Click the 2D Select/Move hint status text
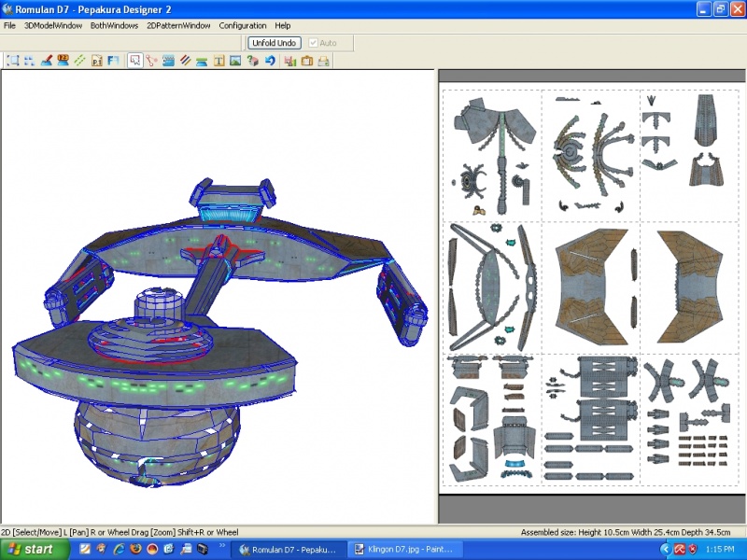The height and width of the screenshot is (560, 747). 120,532
